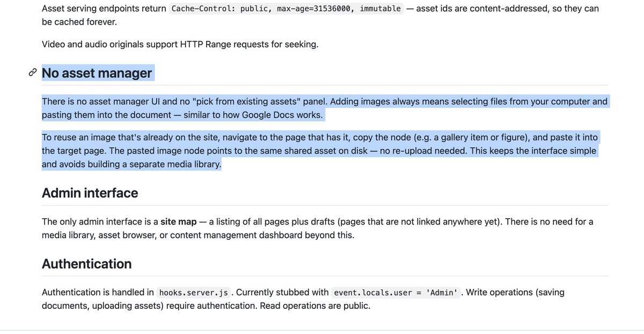Click the "Admin interface" heading
The width and height of the screenshot is (644, 334).
coord(90,193)
